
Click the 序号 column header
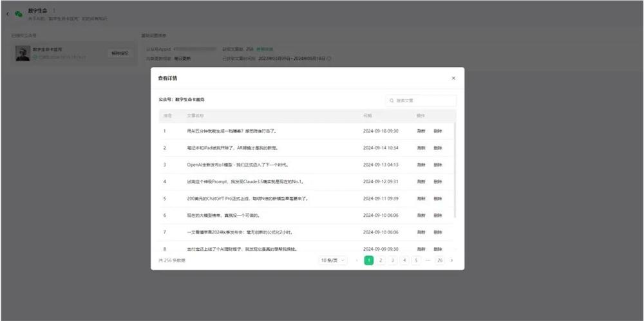coord(167,116)
